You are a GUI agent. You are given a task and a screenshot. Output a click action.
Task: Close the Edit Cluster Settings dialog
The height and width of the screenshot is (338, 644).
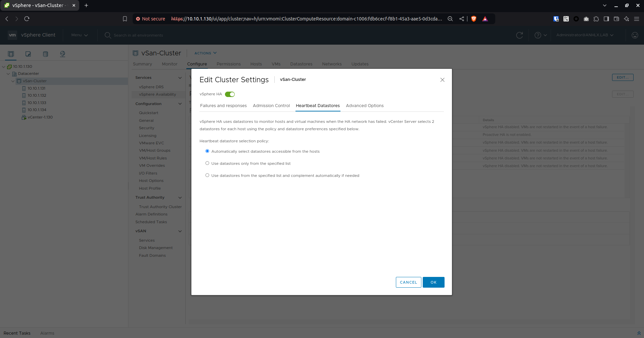click(x=442, y=80)
